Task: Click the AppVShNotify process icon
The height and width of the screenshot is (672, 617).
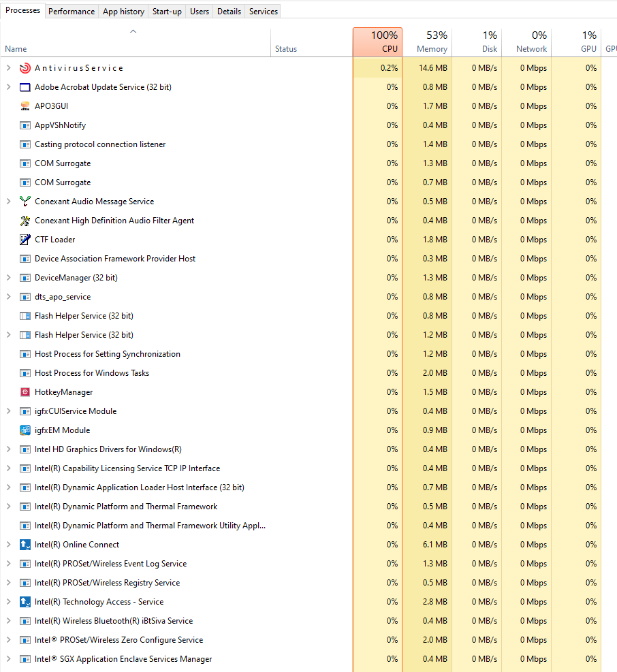Action: coord(25,125)
